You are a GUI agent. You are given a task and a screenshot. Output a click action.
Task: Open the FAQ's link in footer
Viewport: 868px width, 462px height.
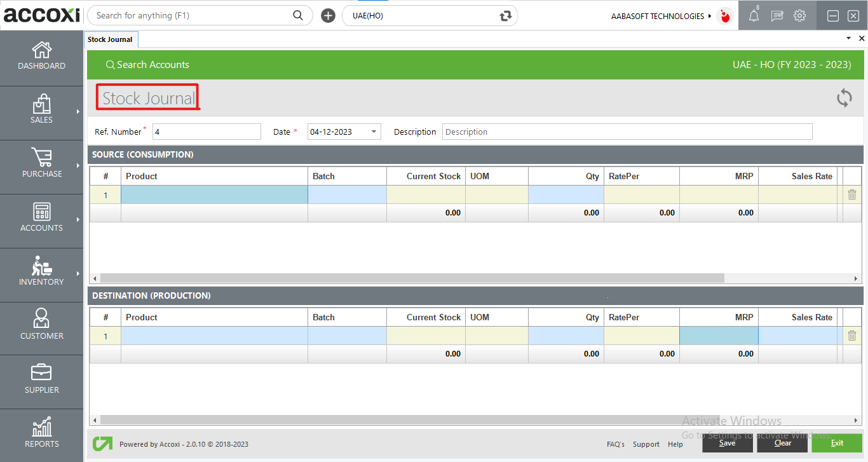click(x=615, y=444)
